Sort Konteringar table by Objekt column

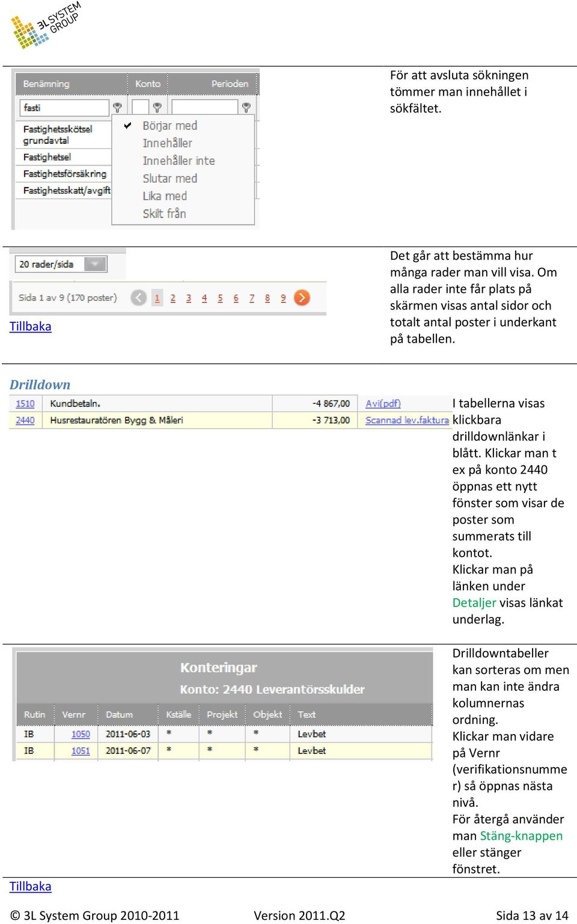268,714
